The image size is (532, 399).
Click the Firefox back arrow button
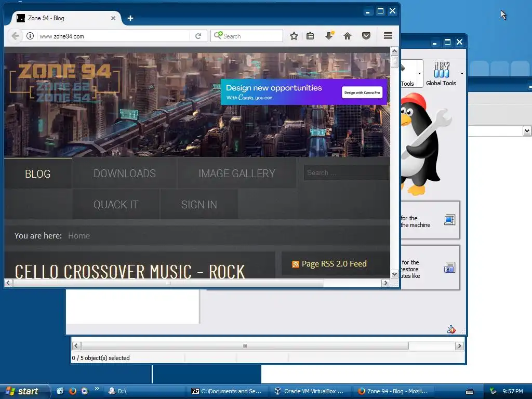tap(15, 36)
